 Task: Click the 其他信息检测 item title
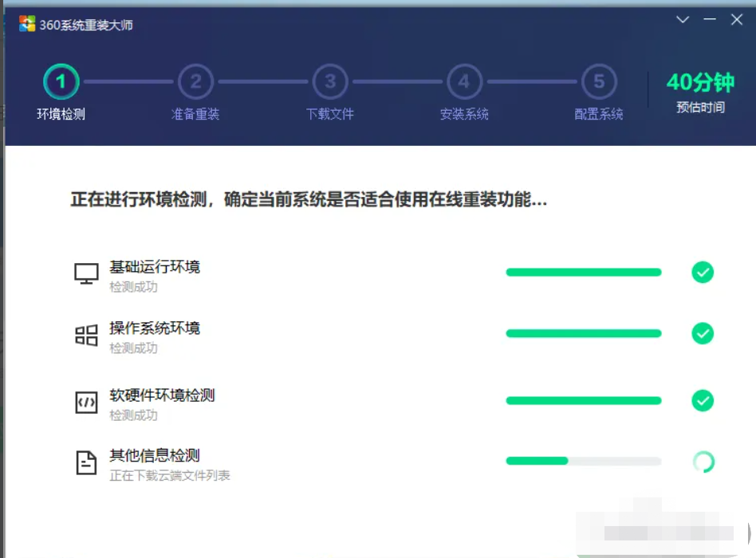click(155, 455)
